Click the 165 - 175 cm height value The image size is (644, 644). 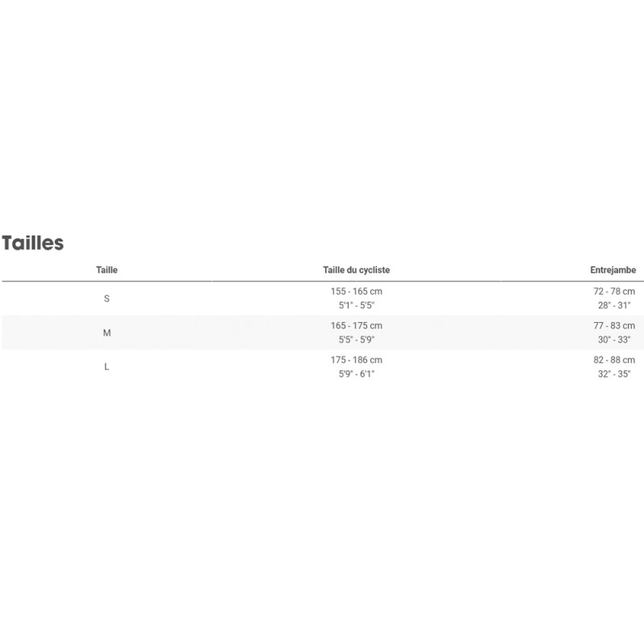[357, 326]
